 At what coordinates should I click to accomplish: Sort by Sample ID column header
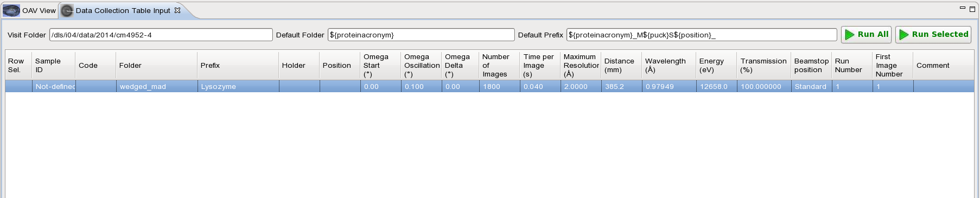[x=54, y=66]
